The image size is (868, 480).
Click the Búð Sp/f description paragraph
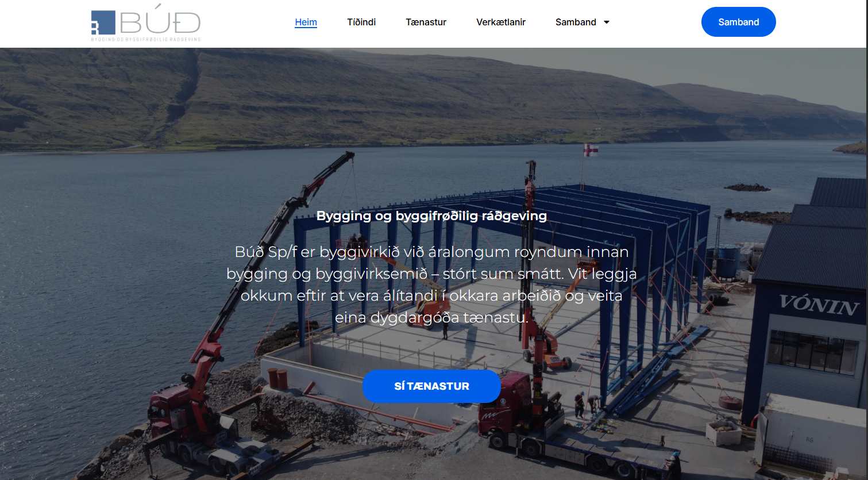[431, 285]
